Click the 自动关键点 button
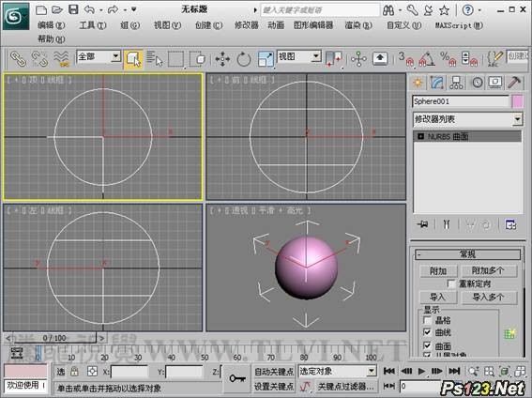The height and width of the screenshot is (398, 532). [274, 372]
